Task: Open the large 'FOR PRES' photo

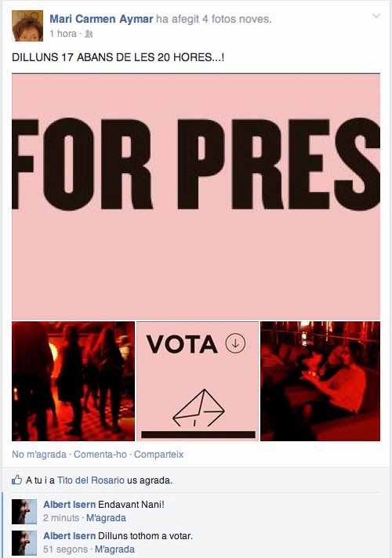Action: click(196, 196)
